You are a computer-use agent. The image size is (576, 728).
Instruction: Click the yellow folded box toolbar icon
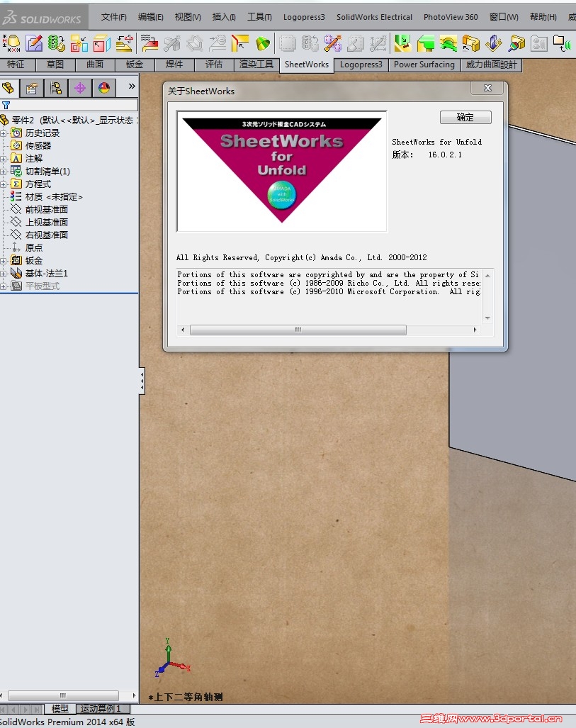coord(470,44)
